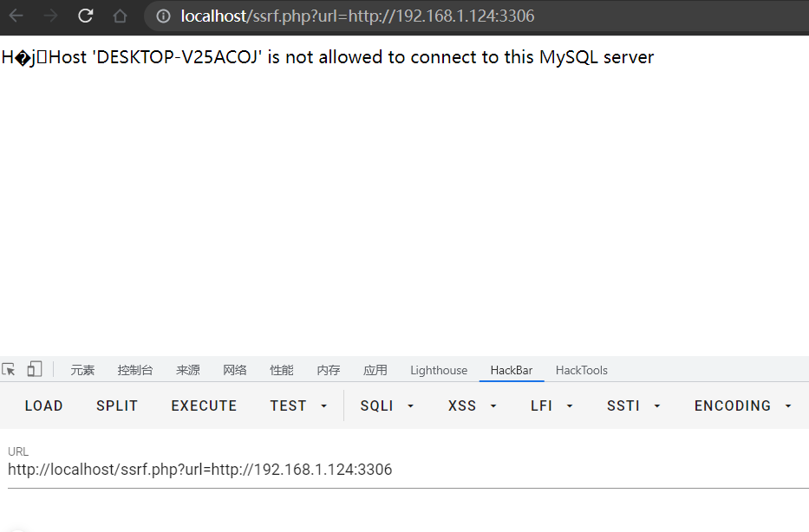Go to browser home icon
The height and width of the screenshot is (532, 809).
(x=120, y=16)
